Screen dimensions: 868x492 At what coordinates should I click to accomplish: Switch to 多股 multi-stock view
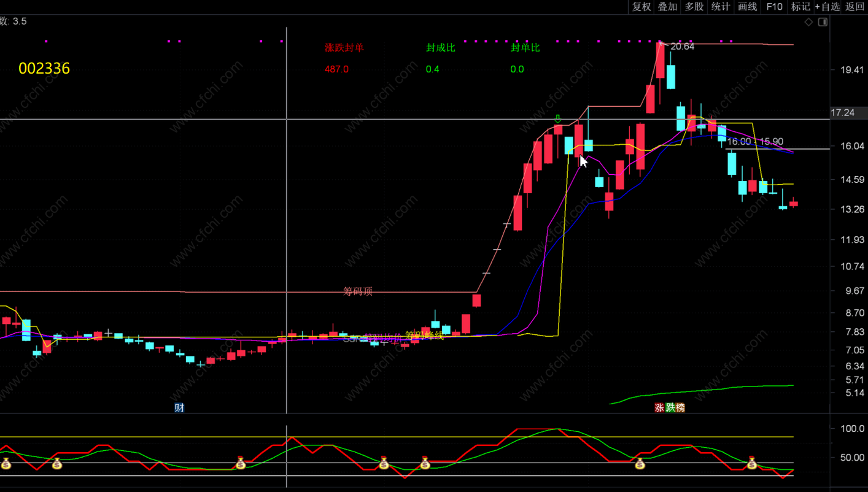pyautogui.click(x=694, y=7)
